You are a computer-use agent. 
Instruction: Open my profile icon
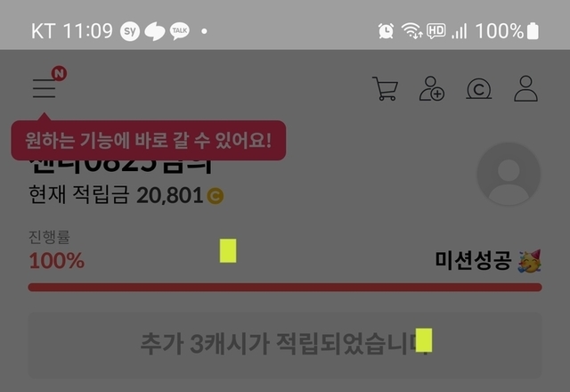pyautogui.click(x=525, y=88)
